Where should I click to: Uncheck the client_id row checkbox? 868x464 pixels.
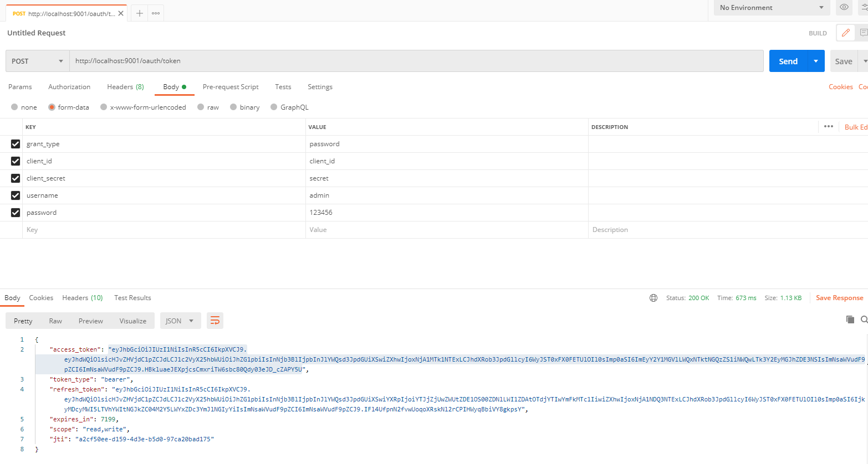16,161
